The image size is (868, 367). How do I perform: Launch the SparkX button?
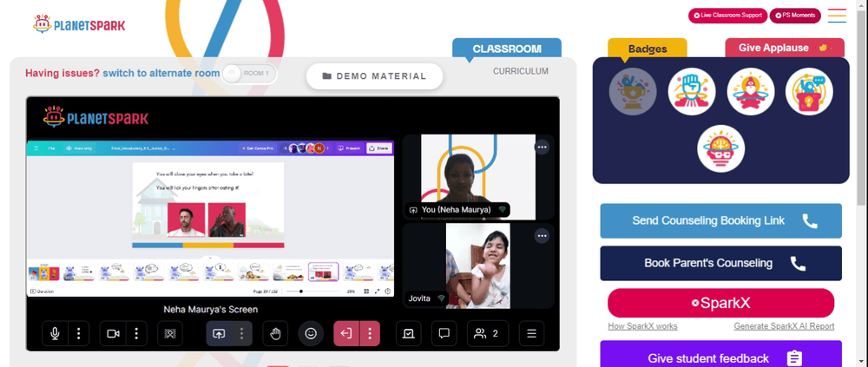pyautogui.click(x=720, y=303)
